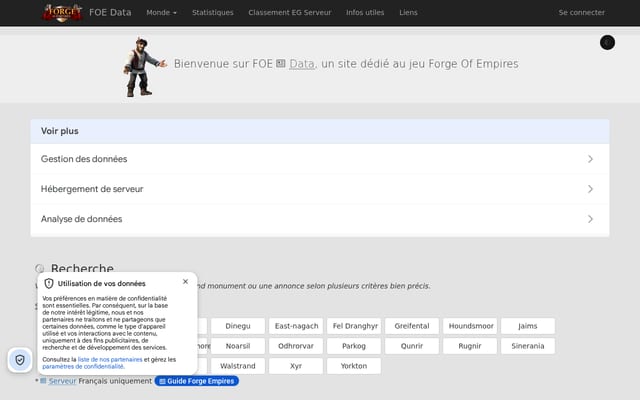Screen dimensions: 640x400
Task: Open Analyse de données row
Action: point(320,219)
